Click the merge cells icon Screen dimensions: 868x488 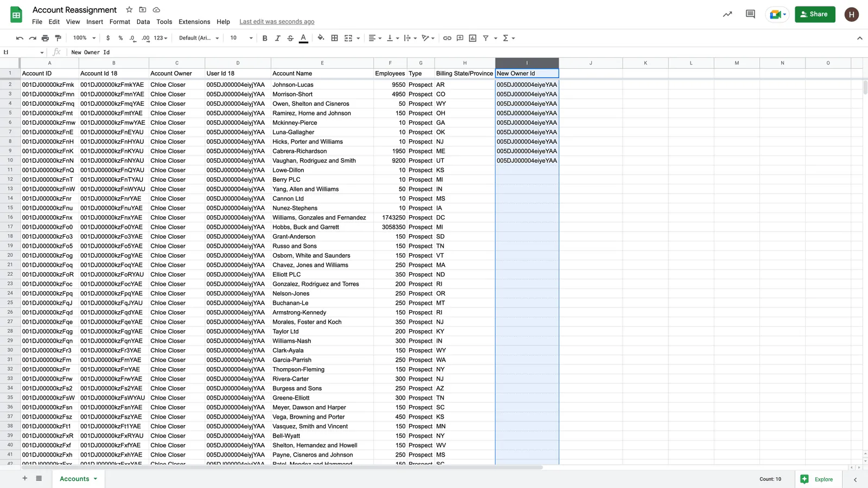[x=348, y=38]
